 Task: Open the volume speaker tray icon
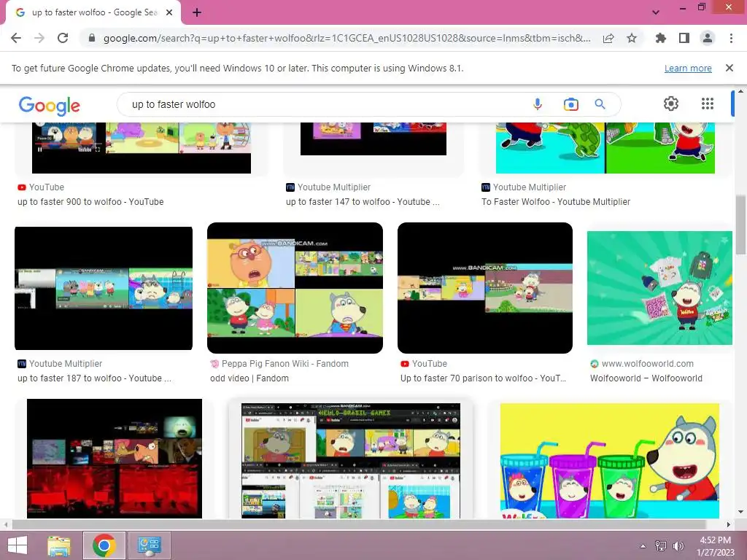(678, 545)
